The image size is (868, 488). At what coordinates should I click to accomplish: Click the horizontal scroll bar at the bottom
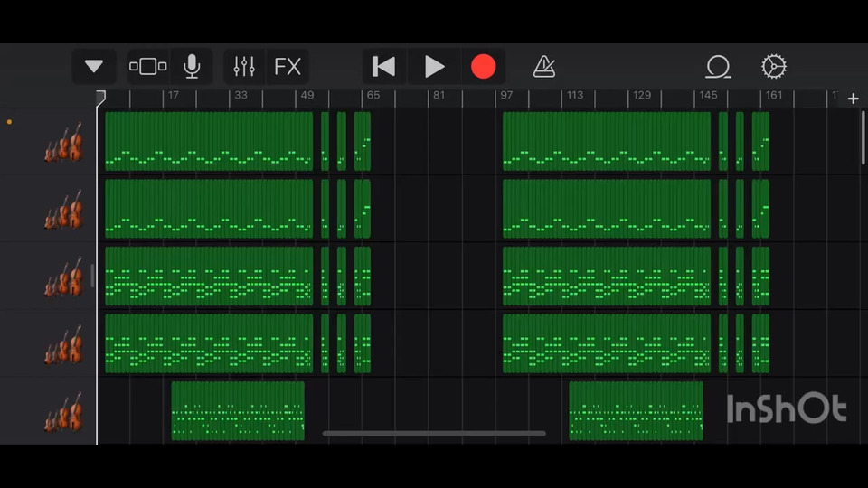[434, 434]
